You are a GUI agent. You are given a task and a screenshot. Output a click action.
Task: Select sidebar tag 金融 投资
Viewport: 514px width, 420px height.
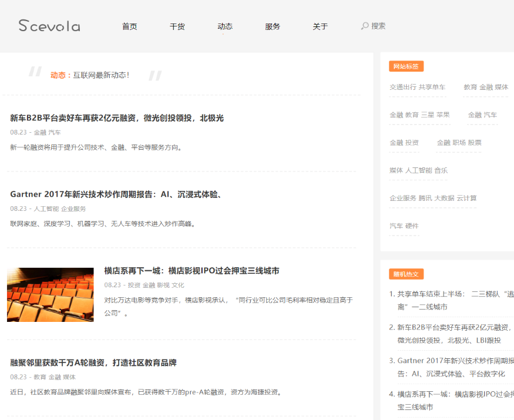[x=404, y=143]
